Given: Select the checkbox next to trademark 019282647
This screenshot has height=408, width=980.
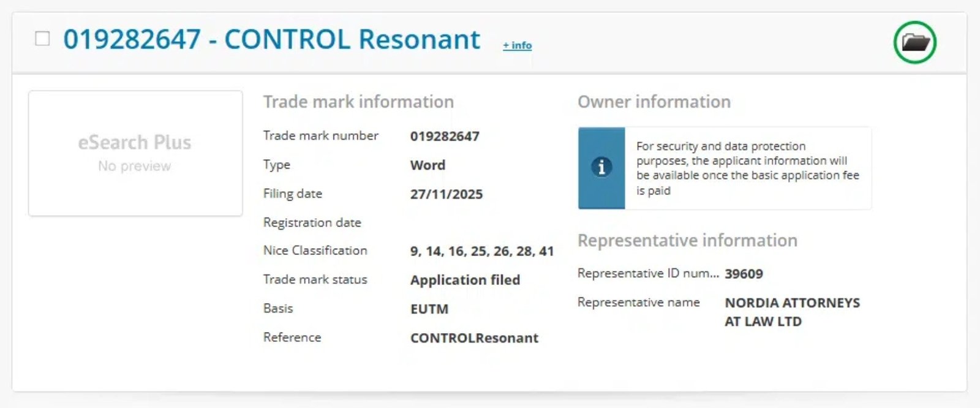Looking at the screenshot, I should (42, 39).
